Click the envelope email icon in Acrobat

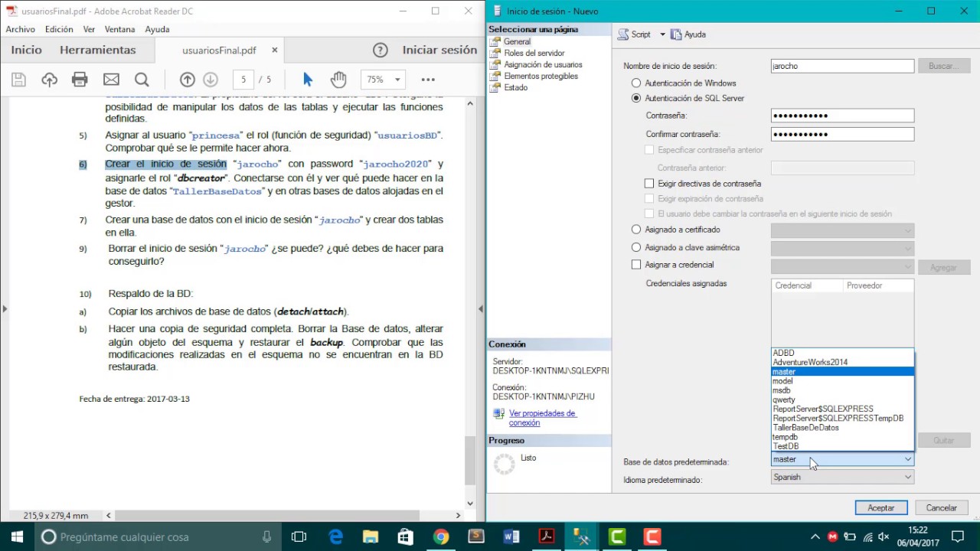(111, 80)
